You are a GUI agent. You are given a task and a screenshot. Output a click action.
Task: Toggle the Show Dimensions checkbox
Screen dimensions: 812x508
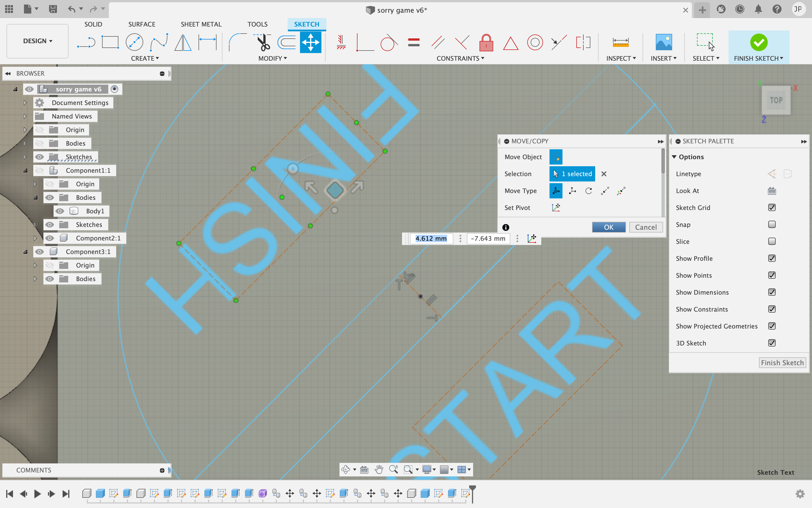[x=772, y=292]
